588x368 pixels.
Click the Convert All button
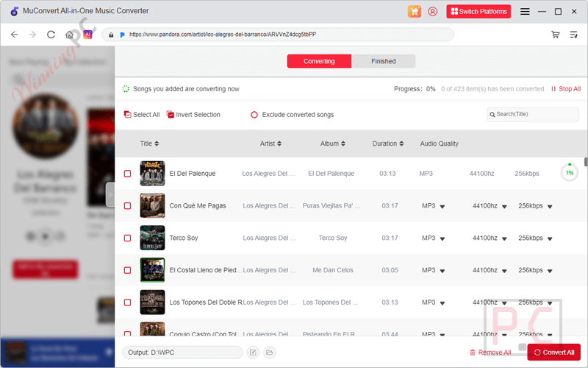click(x=554, y=353)
